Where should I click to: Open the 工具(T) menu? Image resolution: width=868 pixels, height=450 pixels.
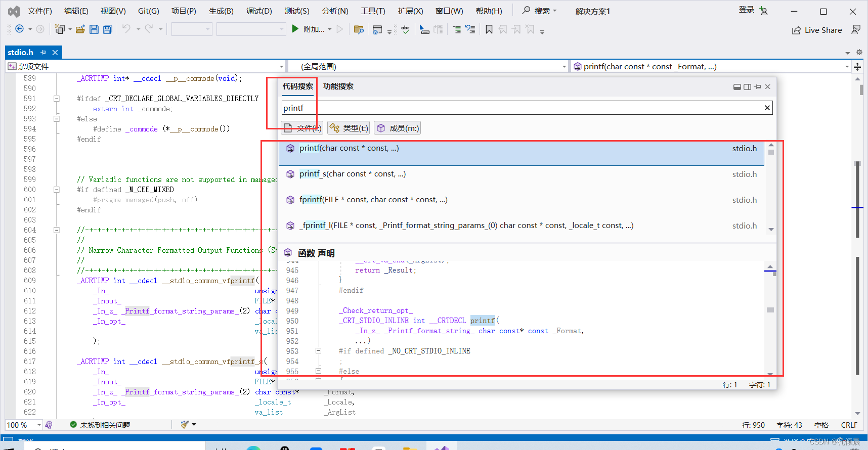pos(373,11)
